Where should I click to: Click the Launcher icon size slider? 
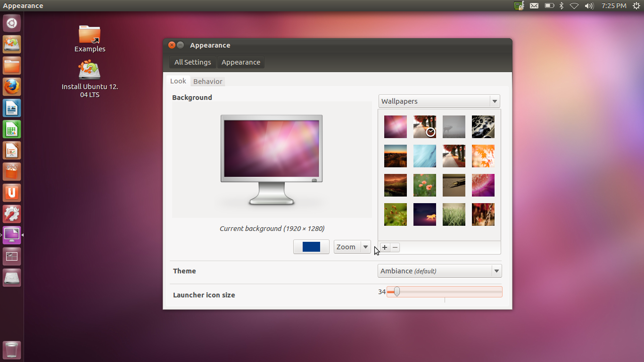click(445, 292)
